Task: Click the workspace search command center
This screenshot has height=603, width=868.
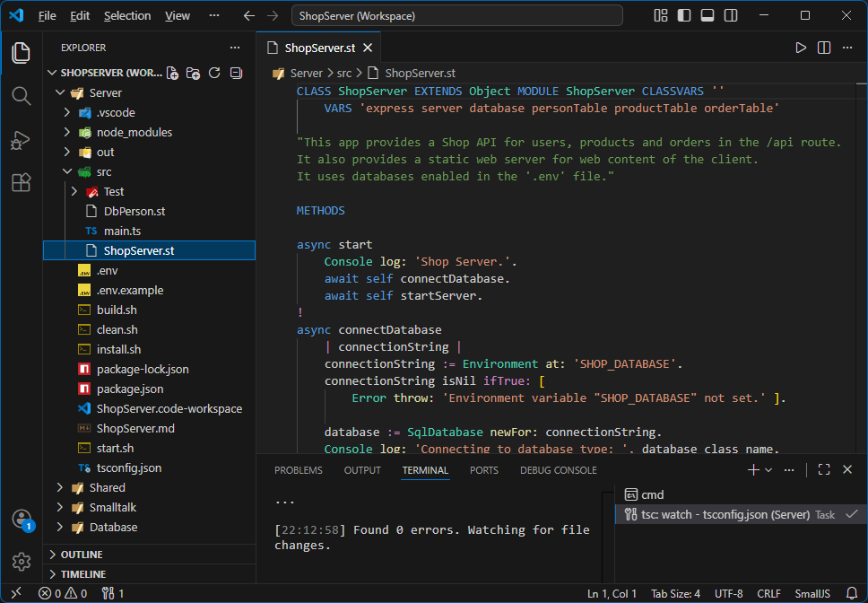Action: click(456, 15)
